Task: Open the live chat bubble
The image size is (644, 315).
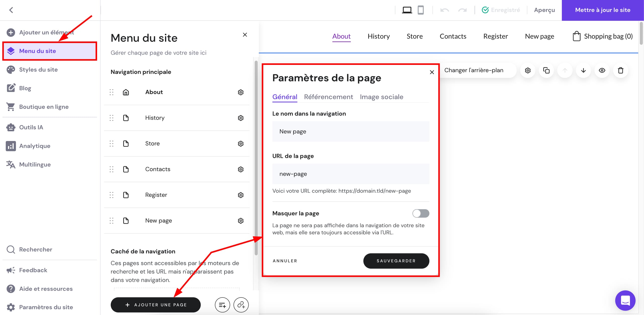Action: tap(625, 300)
